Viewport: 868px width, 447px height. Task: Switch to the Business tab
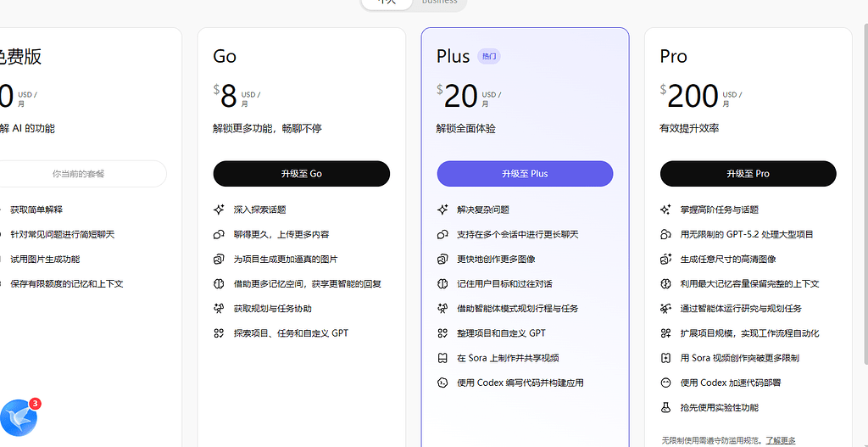pyautogui.click(x=440, y=2)
